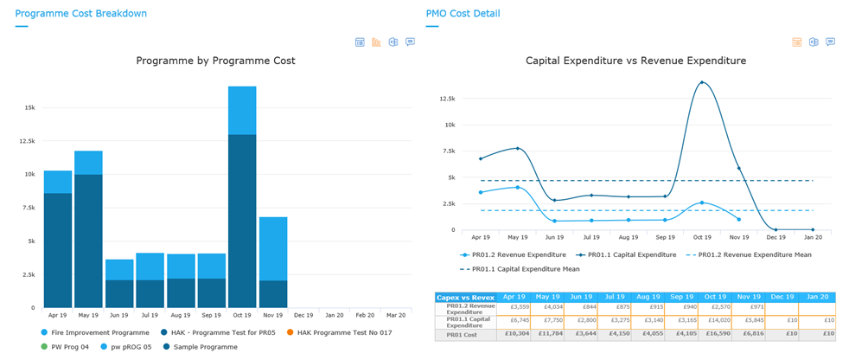The image size is (868, 360).
Task: Click Excel export icon for Programme Cost Breakdown
Action: pos(393,42)
